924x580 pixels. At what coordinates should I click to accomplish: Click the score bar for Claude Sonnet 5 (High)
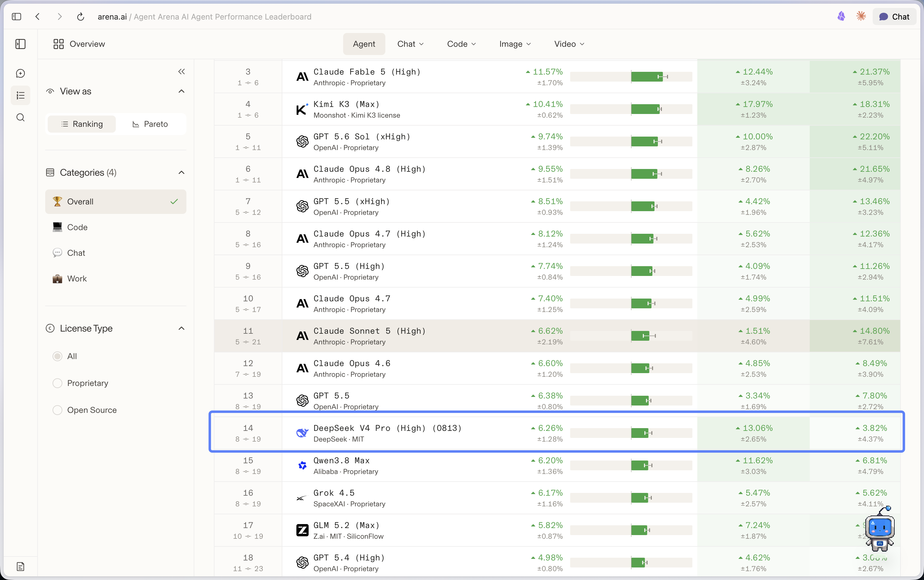tap(631, 336)
